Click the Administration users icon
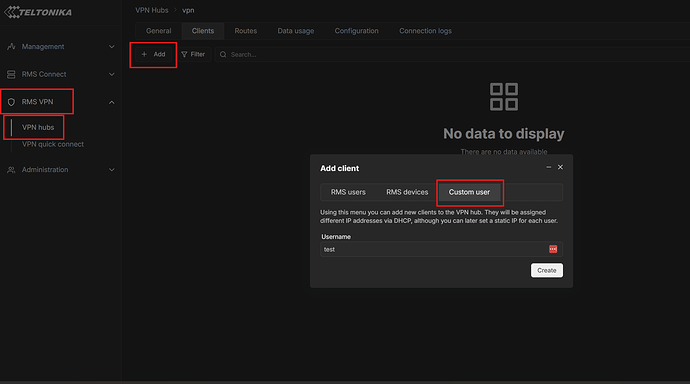Screen dimensions: 690x384 (x=11, y=170)
